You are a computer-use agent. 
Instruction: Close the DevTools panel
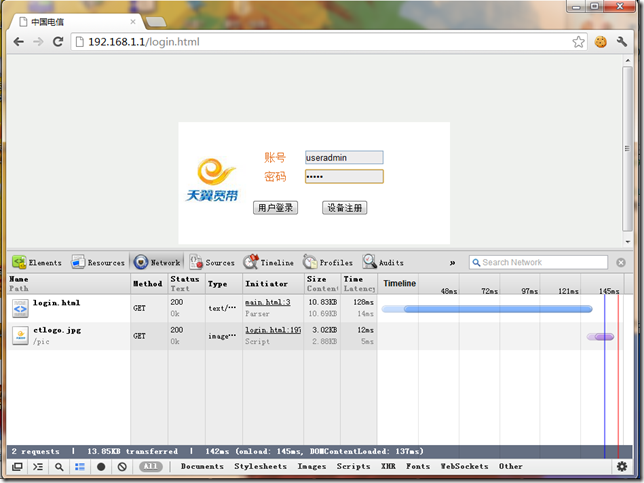pos(621,262)
